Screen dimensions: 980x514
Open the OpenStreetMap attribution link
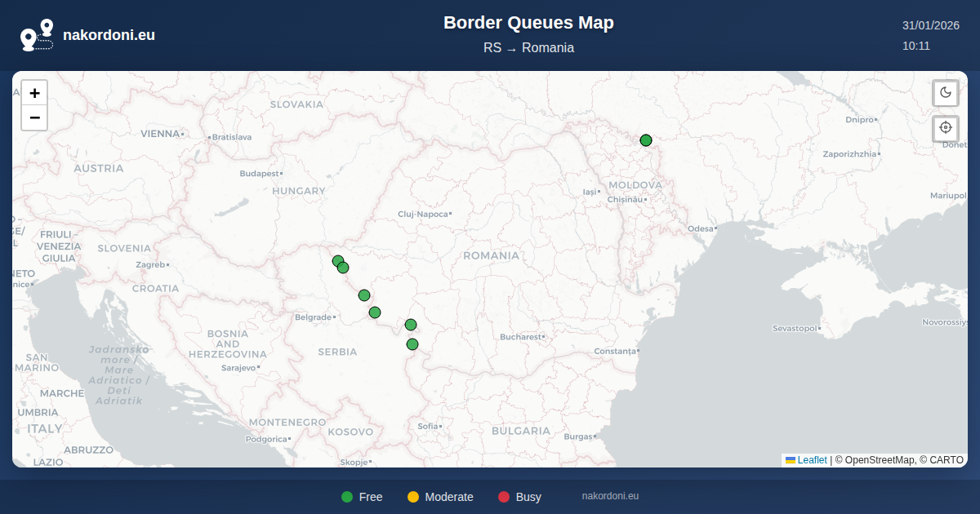(880, 460)
